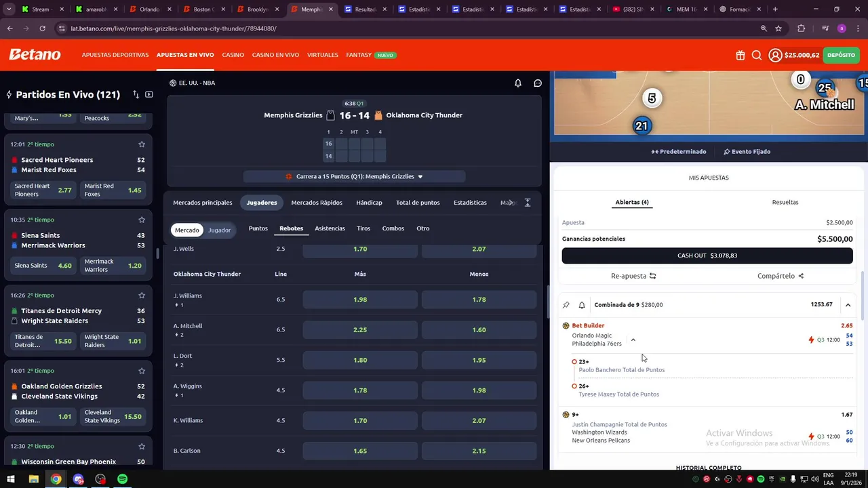Bet Menos 2.07 on K. Williams rebounds
The image size is (868, 488).
click(x=479, y=420)
